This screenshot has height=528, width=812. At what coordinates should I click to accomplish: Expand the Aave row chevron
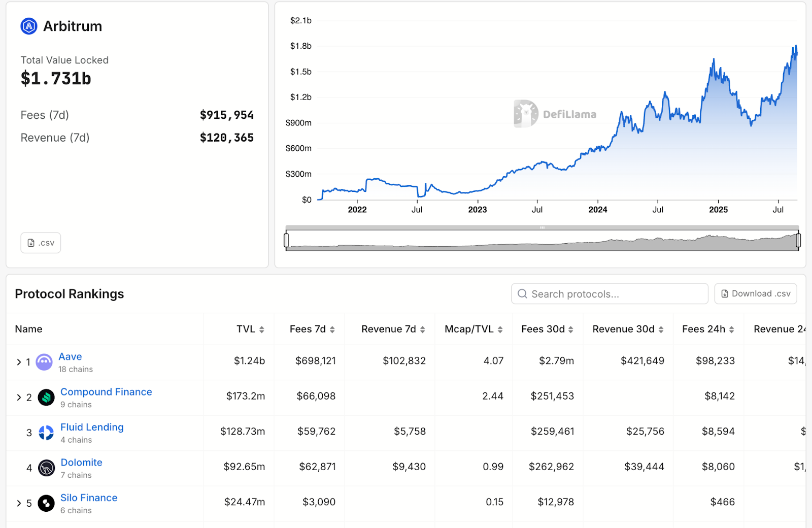pyautogui.click(x=19, y=362)
